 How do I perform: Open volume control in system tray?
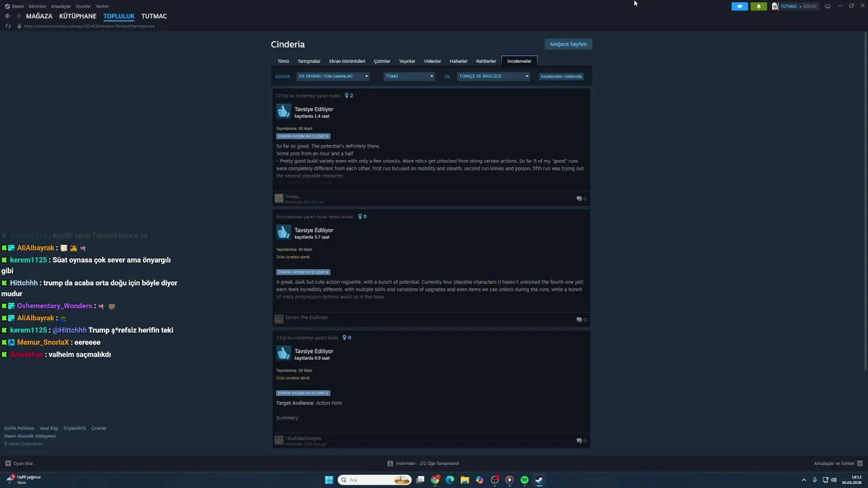(833, 480)
